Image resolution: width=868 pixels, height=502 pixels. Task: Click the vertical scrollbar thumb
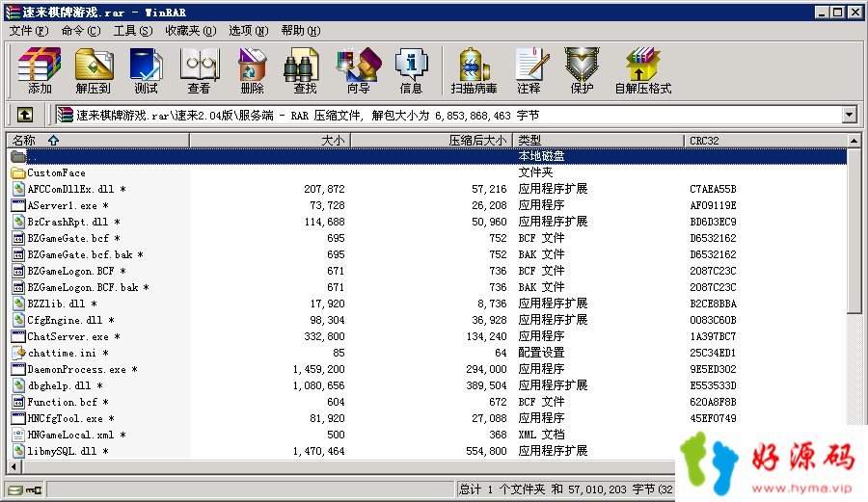click(x=854, y=230)
